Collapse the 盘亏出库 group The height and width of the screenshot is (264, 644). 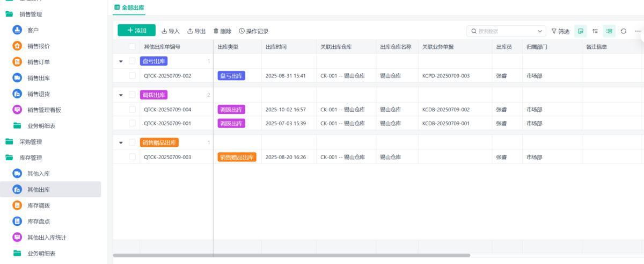click(x=121, y=62)
